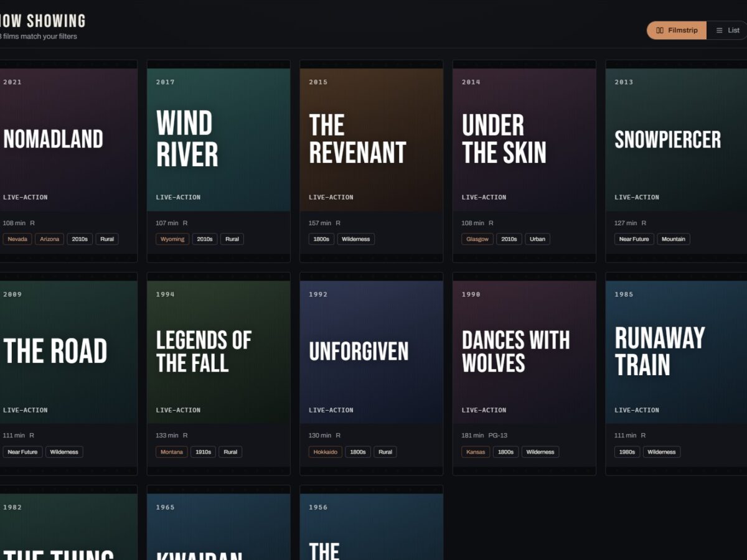Open the Wind River poster

[x=218, y=140]
